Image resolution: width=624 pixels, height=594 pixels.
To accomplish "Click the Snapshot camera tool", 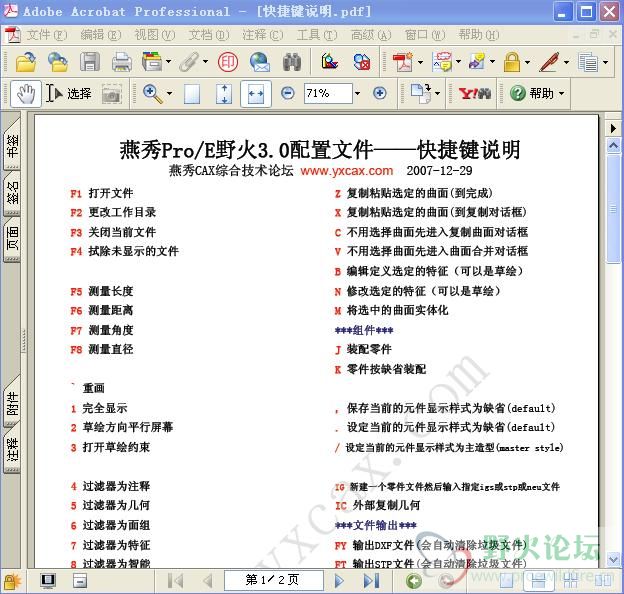I will click(111, 94).
